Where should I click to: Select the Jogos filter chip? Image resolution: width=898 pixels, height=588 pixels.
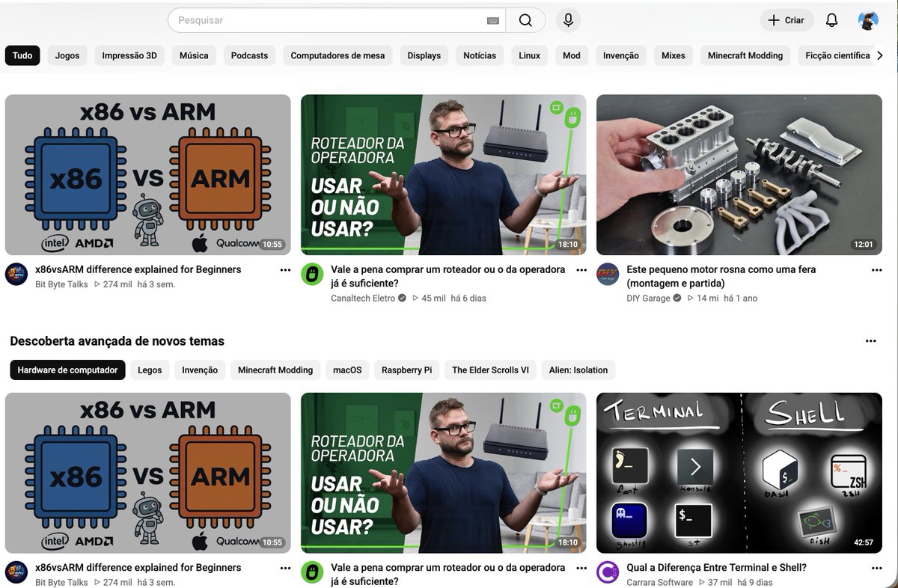point(67,55)
